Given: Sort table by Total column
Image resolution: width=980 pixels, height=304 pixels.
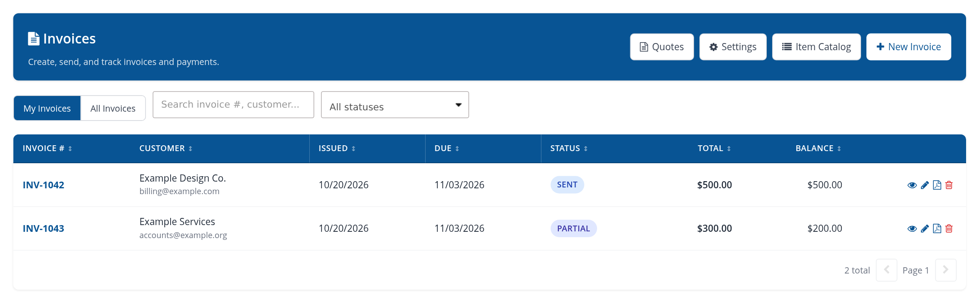Looking at the screenshot, I should click(714, 148).
